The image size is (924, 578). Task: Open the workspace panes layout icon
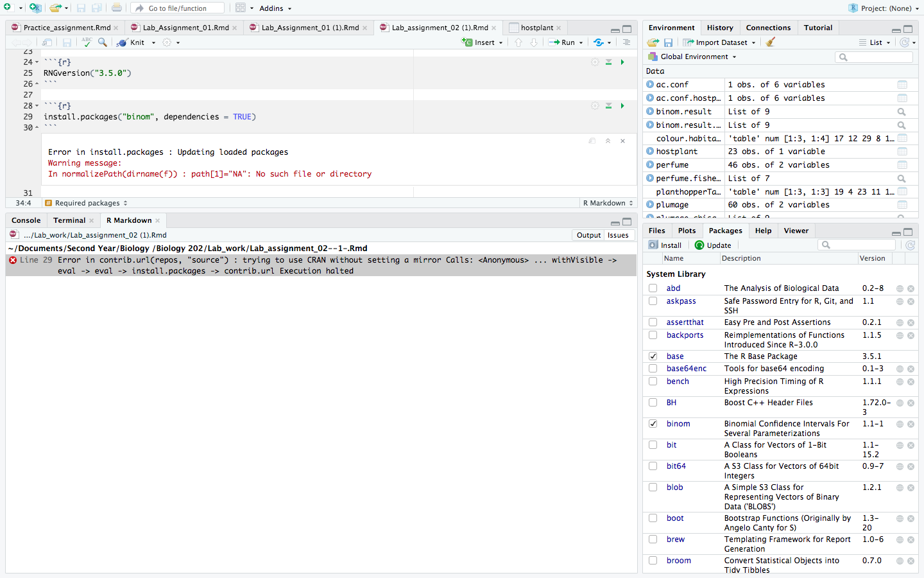(241, 8)
